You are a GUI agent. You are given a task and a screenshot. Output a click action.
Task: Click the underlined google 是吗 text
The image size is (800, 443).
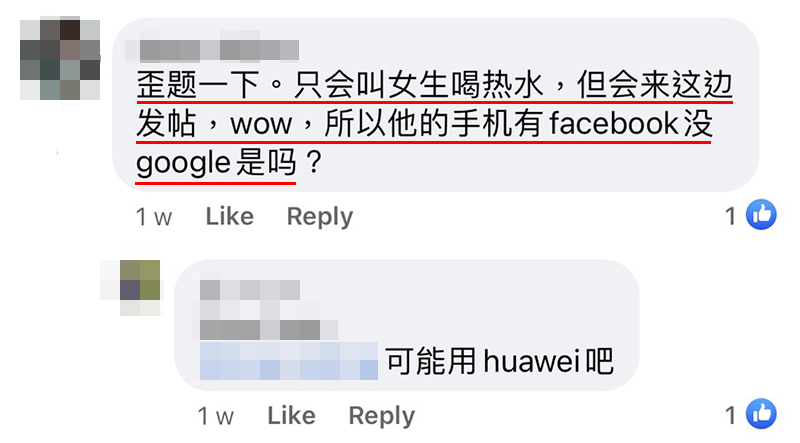click(x=216, y=164)
